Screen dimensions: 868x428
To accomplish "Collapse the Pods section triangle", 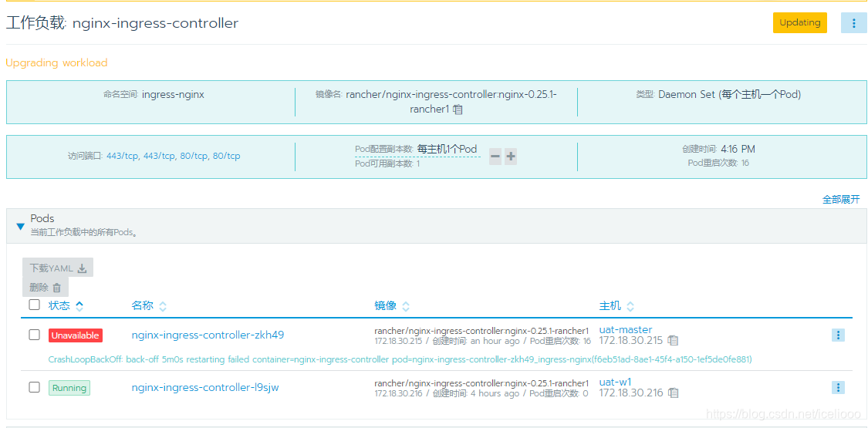I will pyautogui.click(x=21, y=226).
